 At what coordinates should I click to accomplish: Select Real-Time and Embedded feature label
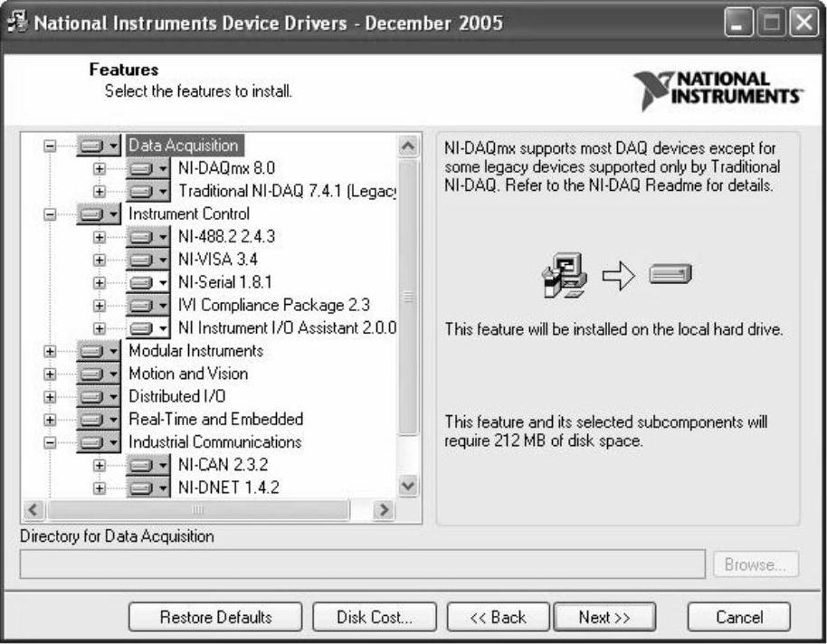point(215,419)
